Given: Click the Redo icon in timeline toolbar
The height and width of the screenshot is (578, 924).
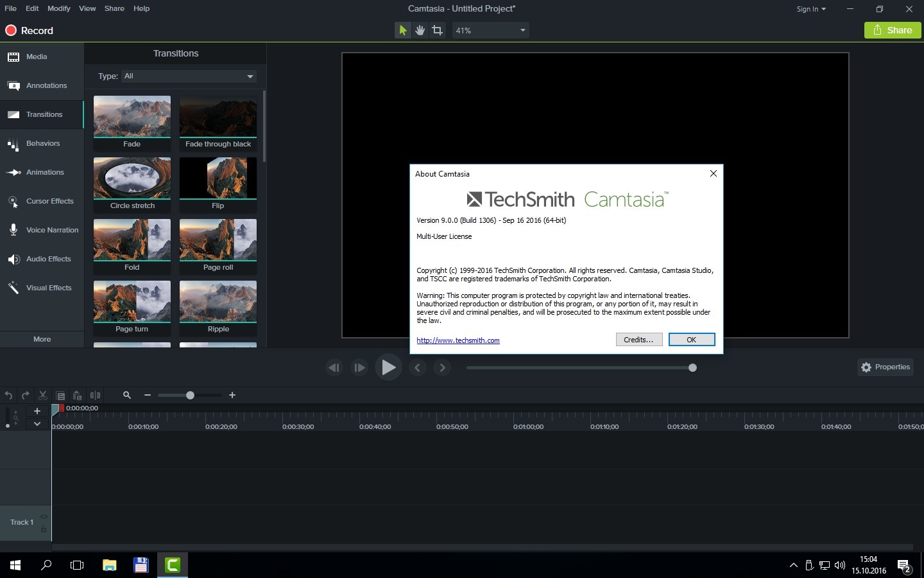Looking at the screenshot, I should 26,396.
